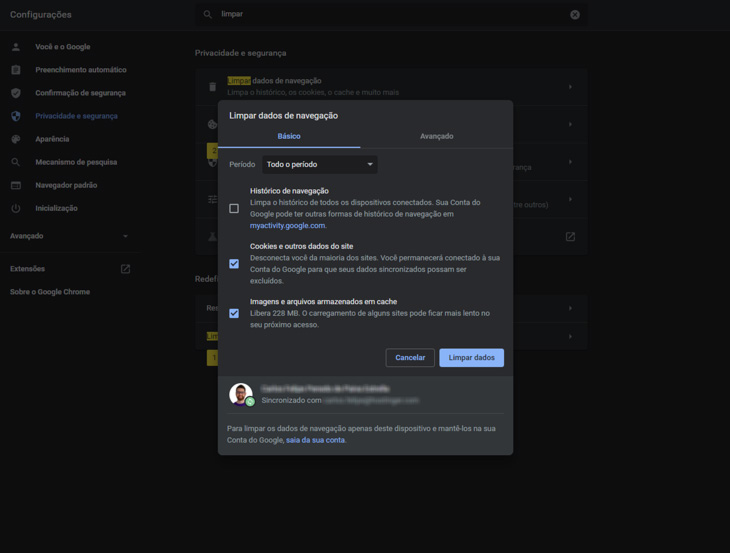Open the chevron on the cookie icon row

(x=570, y=124)
